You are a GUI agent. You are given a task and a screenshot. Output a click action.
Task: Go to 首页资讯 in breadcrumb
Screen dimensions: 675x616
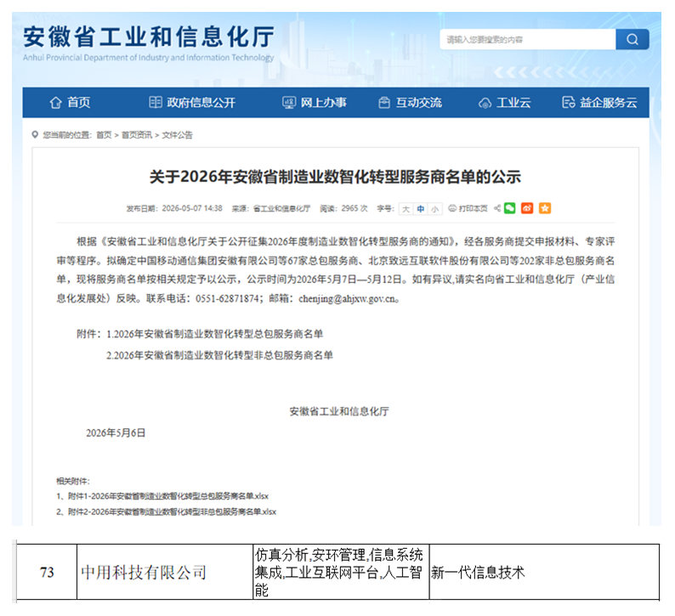[137, 135]
